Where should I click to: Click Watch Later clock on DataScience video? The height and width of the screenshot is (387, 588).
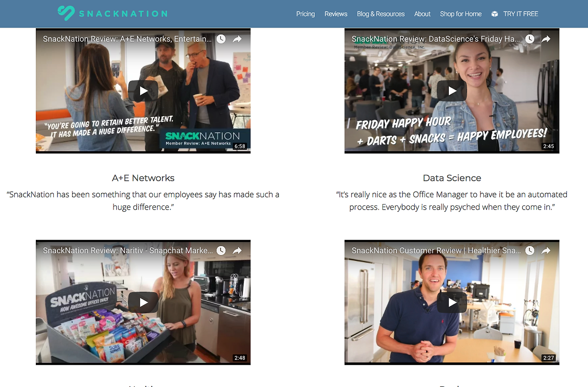(530, 39)
